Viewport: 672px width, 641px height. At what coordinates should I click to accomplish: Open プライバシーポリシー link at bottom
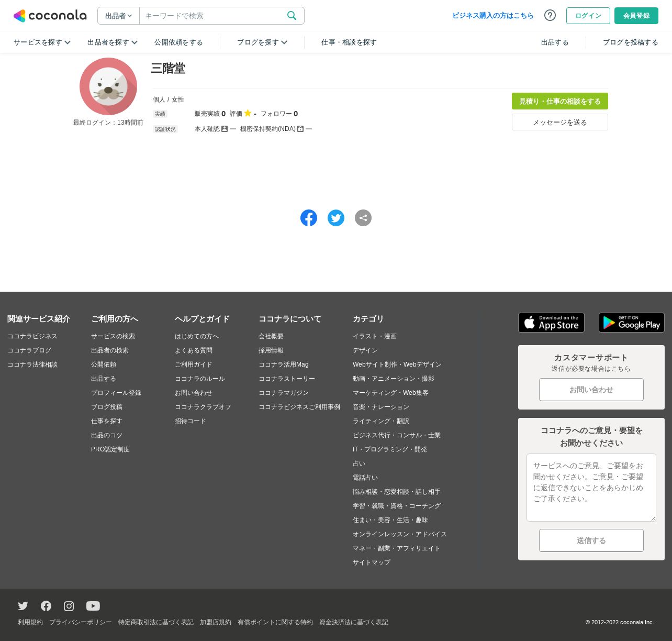coord(81,622)
